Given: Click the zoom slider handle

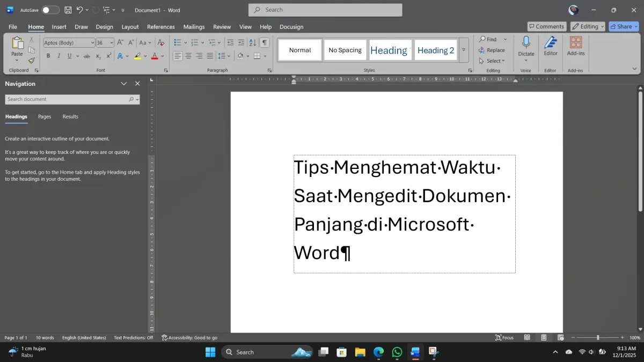Looking at the screenshot, I should pyautogui.click(x=598, y=337).
